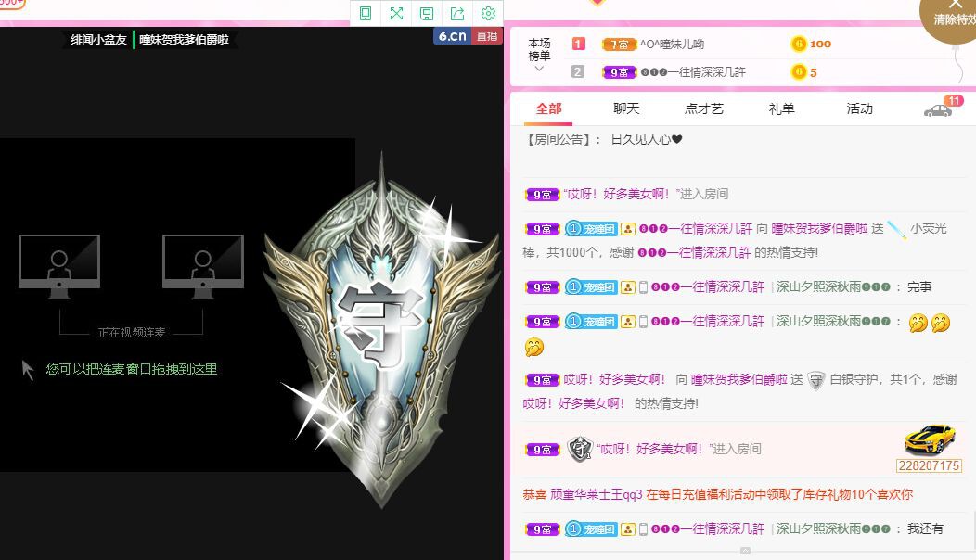Screen dimensions: 976x560
Task: Click the phone icon in the 完事 message
Action: [643, 287]
